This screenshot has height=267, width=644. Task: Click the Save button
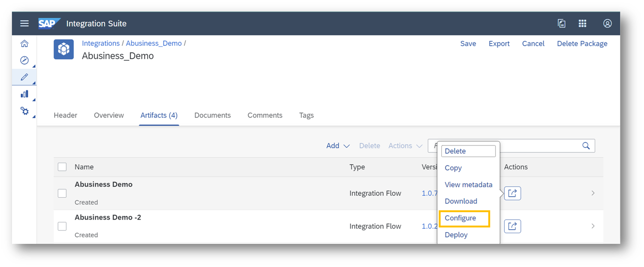(x=468, y=44)
